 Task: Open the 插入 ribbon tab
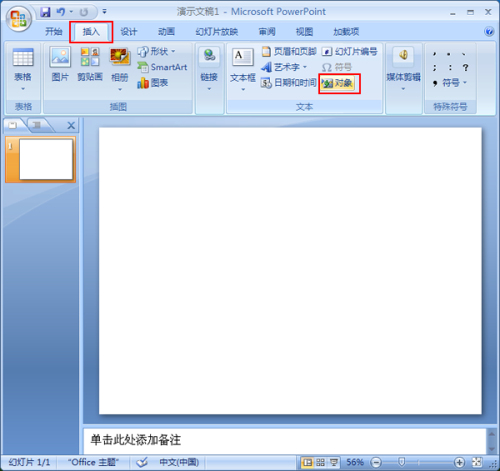point(91,32)
